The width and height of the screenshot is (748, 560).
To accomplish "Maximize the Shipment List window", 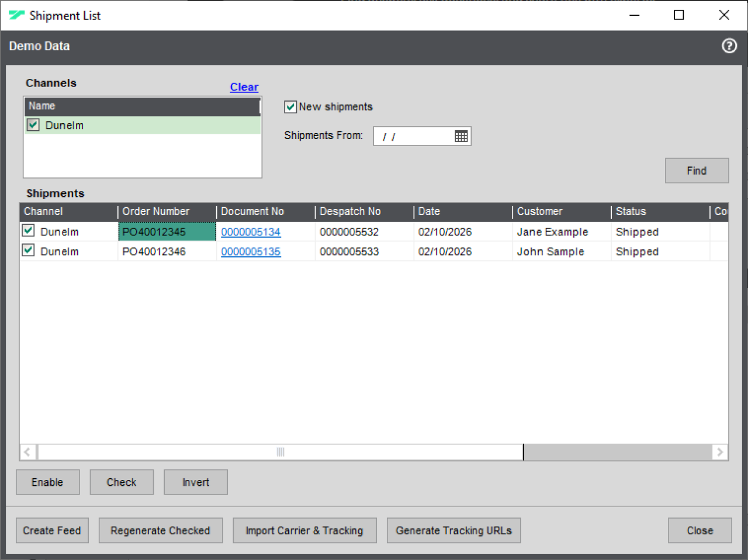I will coord(679,15).
